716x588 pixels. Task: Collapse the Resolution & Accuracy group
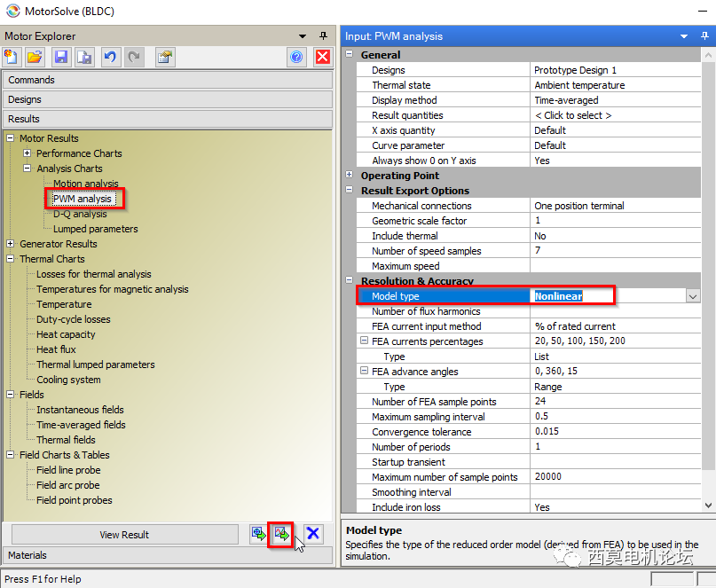pyautogui.click(x=350, y=280)
